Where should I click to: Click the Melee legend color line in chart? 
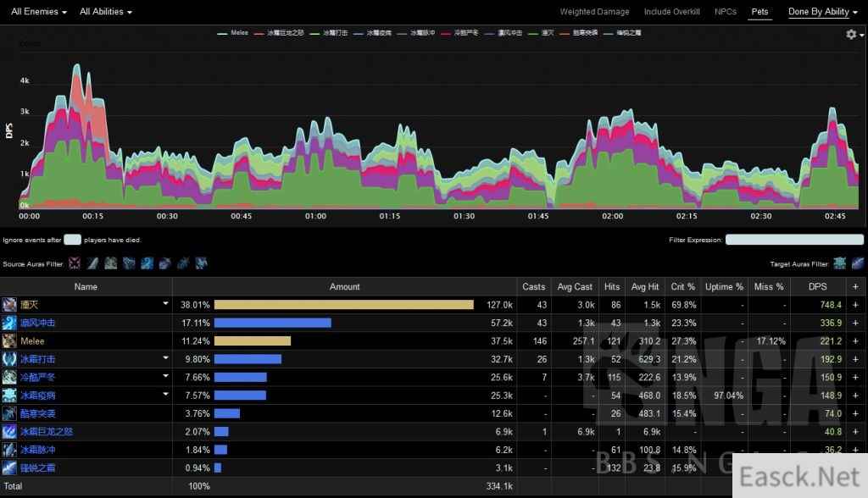pos(223,32)
